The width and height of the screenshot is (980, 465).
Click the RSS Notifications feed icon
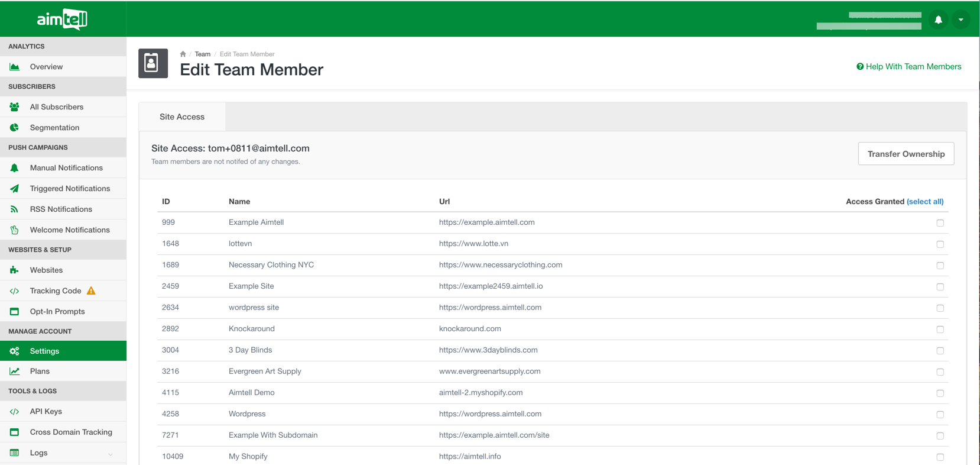(15, 209)
